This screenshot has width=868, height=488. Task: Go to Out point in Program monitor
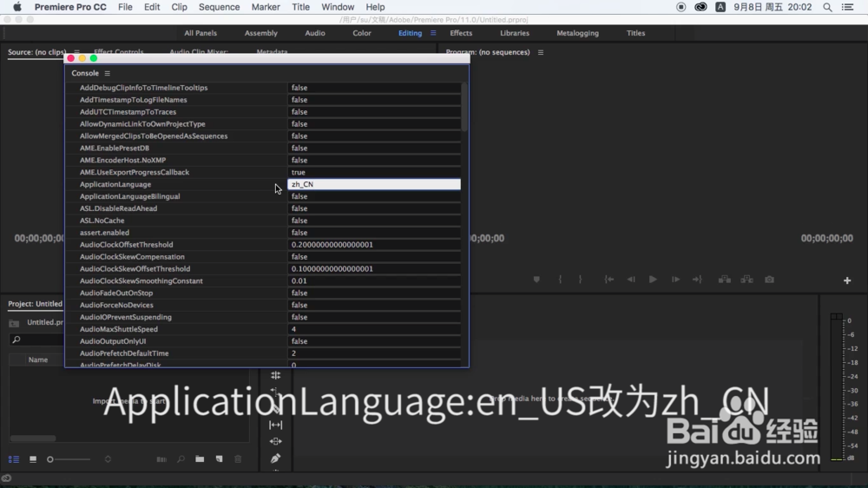pyautogui.click(x=698, y=280)
